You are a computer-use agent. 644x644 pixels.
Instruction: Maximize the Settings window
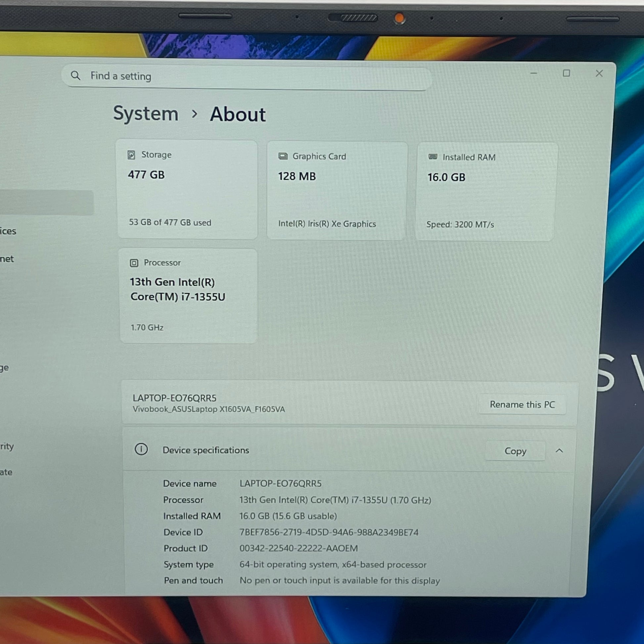(566, 73)
